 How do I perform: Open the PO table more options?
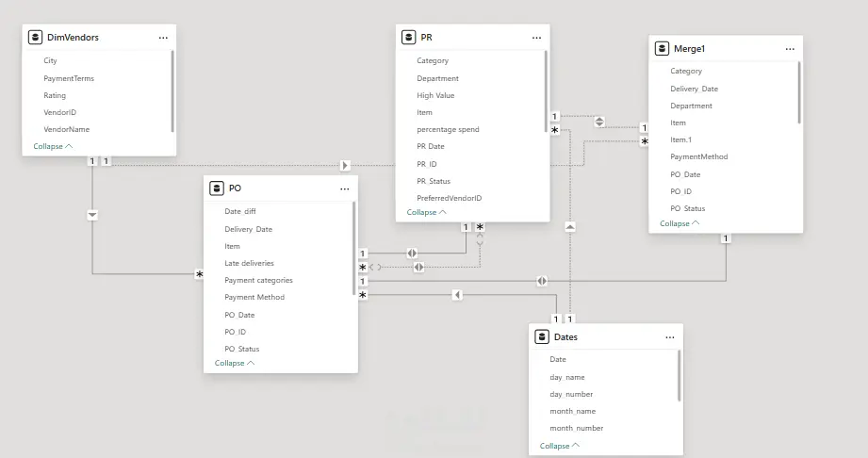pyautogui.click(x=345, y=188)
